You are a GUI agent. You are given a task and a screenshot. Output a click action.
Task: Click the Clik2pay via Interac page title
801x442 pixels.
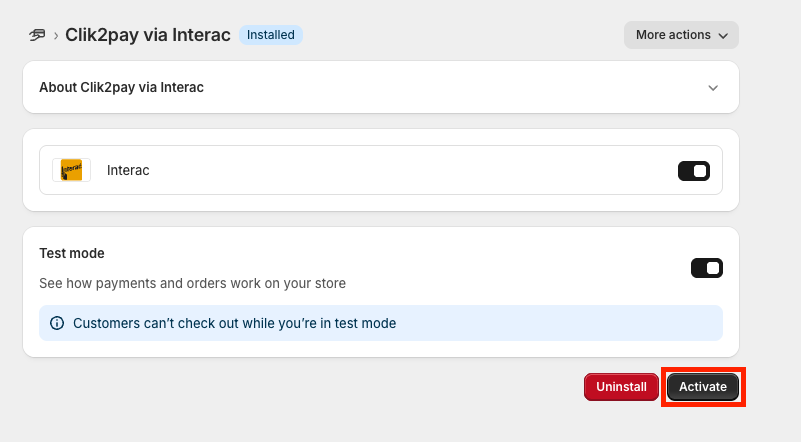[148, 35]
